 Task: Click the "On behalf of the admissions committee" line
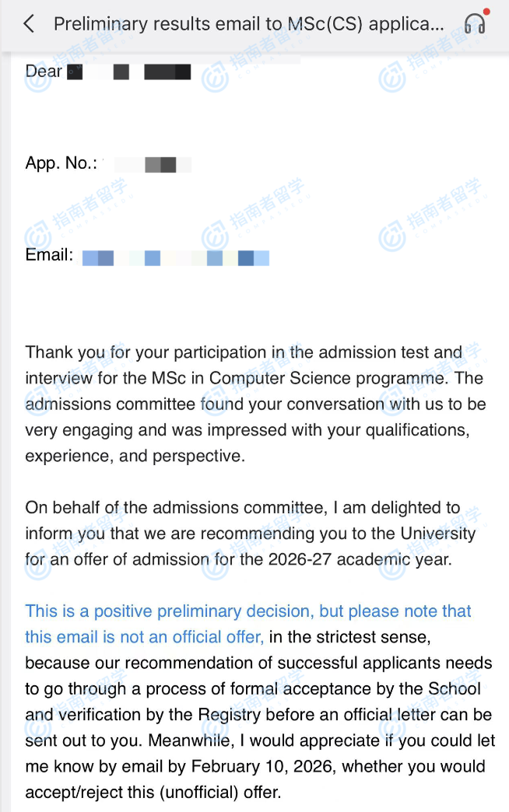pyautogui.click(x=176, y=508)
